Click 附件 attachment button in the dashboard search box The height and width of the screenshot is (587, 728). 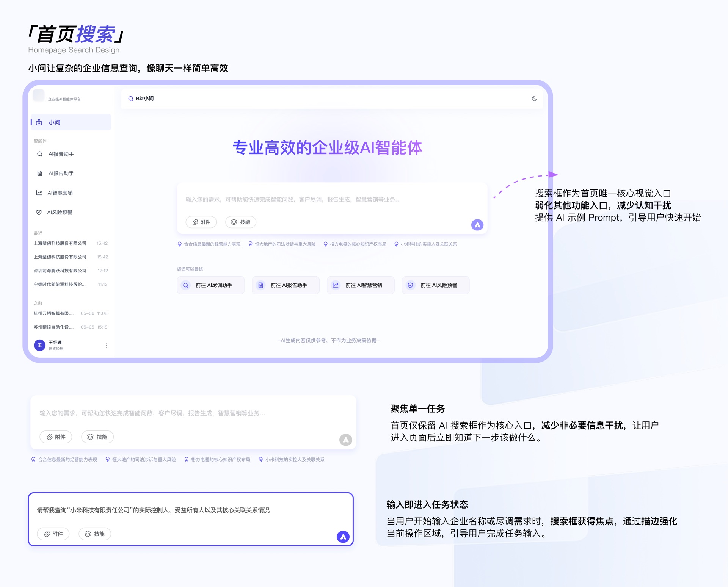click(x=201, y=222)
